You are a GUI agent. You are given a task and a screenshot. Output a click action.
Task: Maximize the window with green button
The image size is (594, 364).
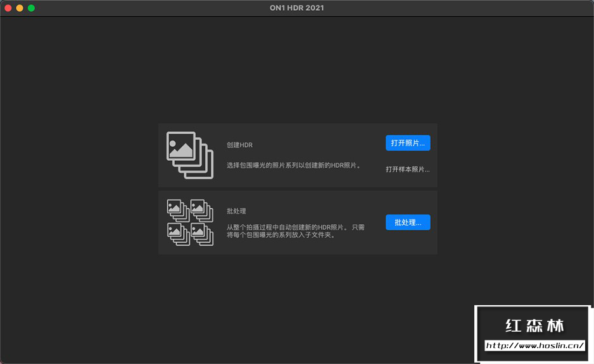32,8
